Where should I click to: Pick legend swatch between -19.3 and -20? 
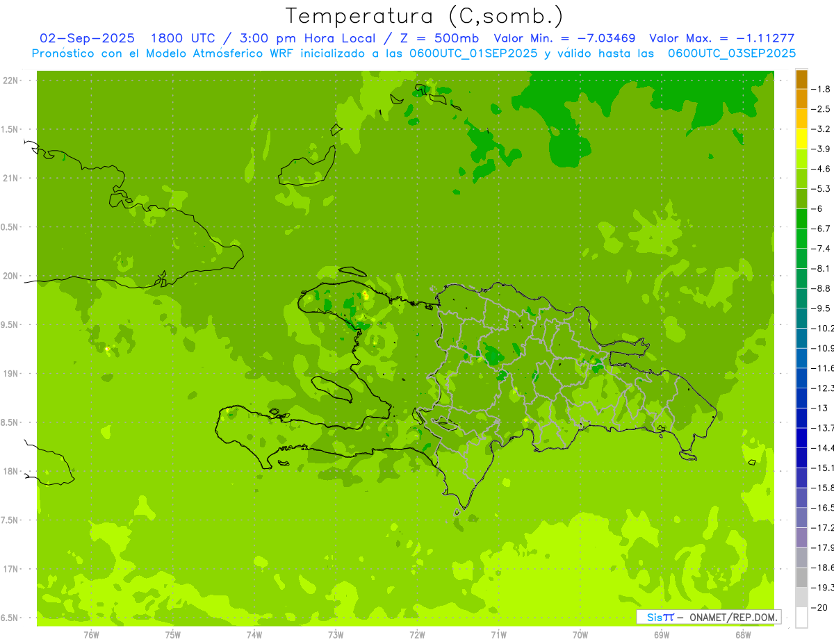(801, 597)
